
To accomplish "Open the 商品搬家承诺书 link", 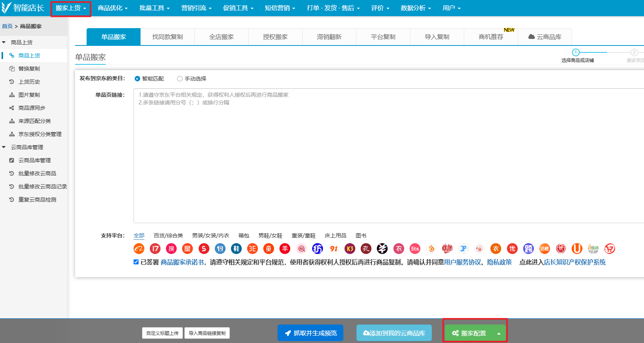I will 182,262.
